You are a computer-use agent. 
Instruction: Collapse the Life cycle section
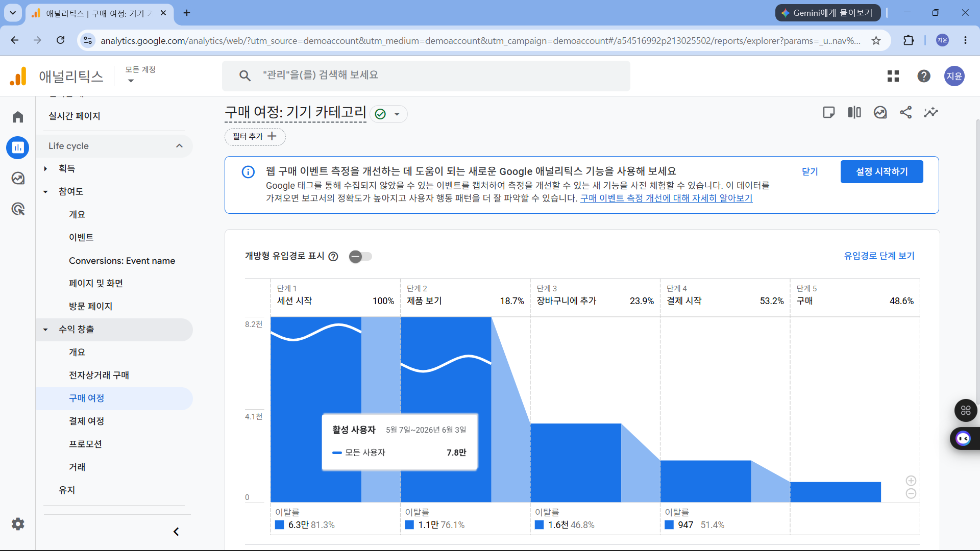click(x=179, y=146)
